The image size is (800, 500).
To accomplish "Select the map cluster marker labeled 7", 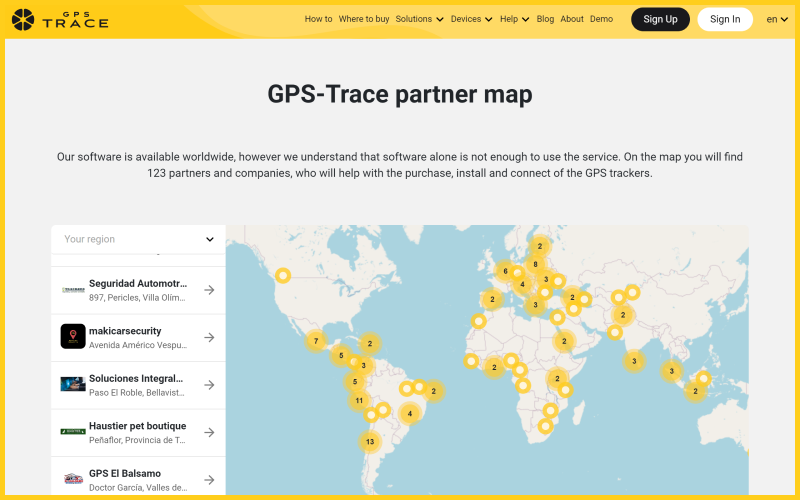I will pyautogui.click(x=316, y=341).
